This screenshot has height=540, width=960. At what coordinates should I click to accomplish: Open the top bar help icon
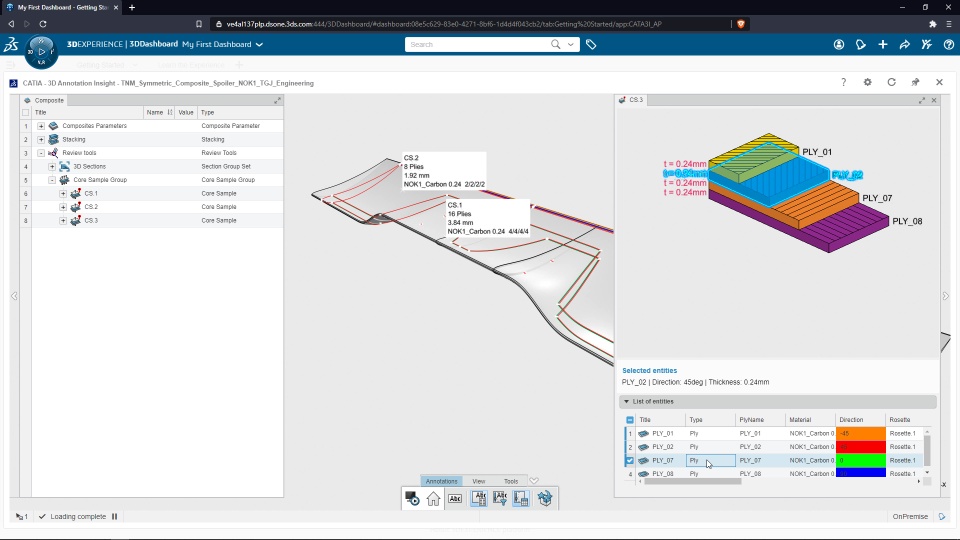(x=949, y=44)
